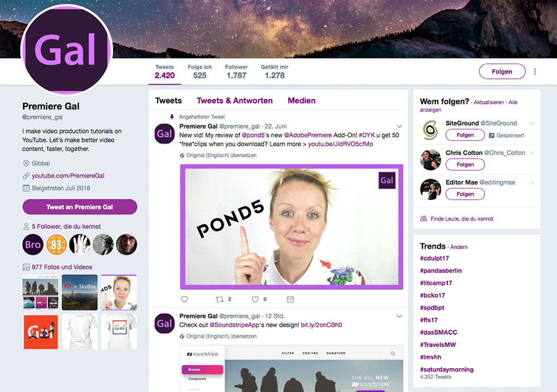The height and width of the screenshot is (392, 557).
Task: Click the Bro follower avatar
Action: coord(33,245)
